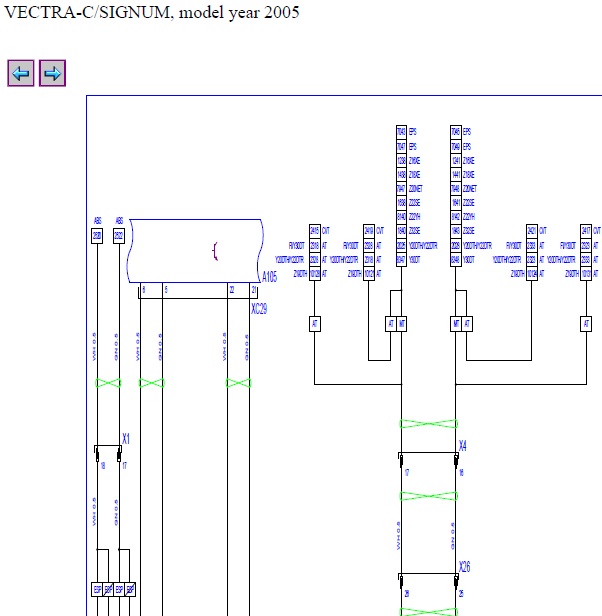Open ABS reference box 2520
The width and height of the screenshot is (602, 616).
(97, 236)
